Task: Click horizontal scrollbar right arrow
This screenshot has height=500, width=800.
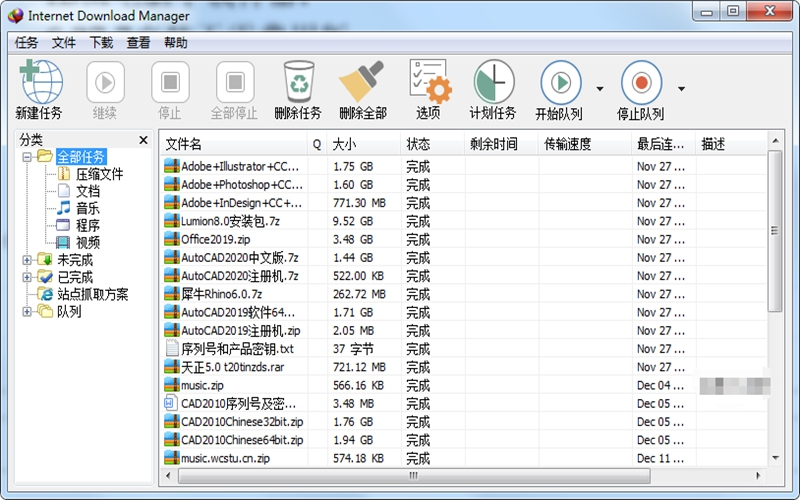Action: tap(758, 476)
